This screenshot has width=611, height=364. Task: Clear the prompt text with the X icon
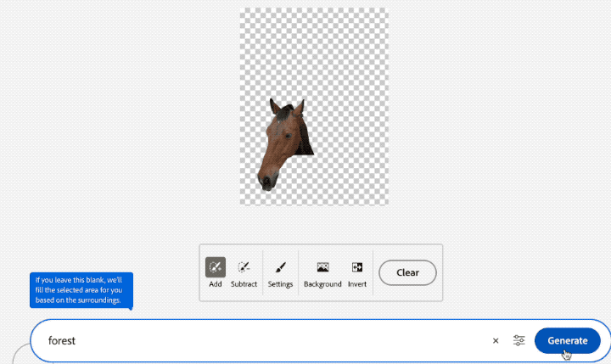click(x=496, y=340)
